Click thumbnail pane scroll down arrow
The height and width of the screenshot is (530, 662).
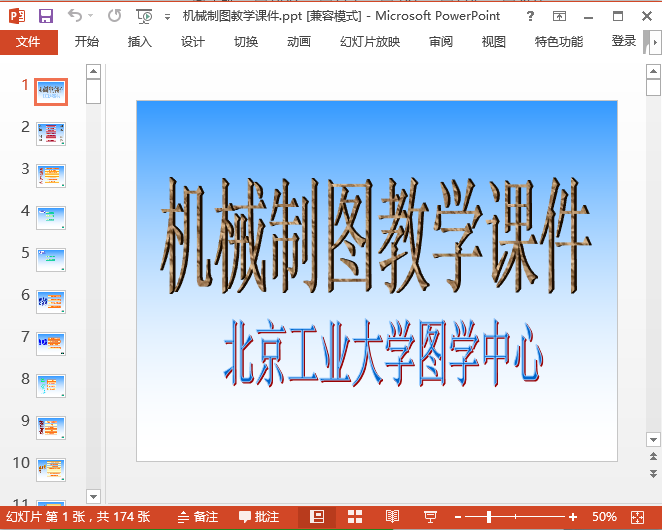pyautogui.click(x=93, y=496)
